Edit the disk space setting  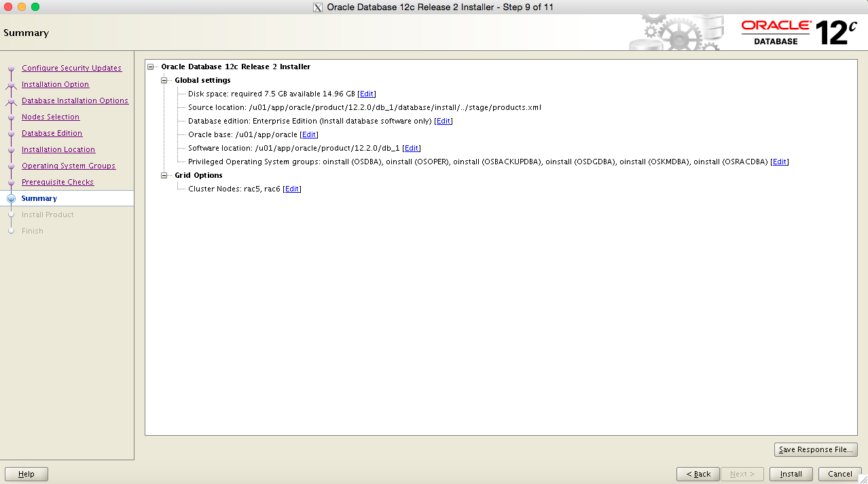[x=367, y=94]
